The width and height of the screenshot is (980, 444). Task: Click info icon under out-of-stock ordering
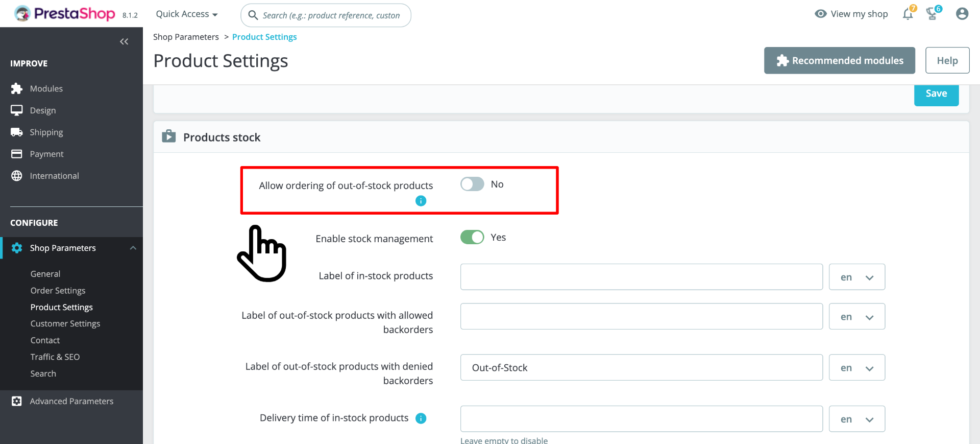point(421,201)
